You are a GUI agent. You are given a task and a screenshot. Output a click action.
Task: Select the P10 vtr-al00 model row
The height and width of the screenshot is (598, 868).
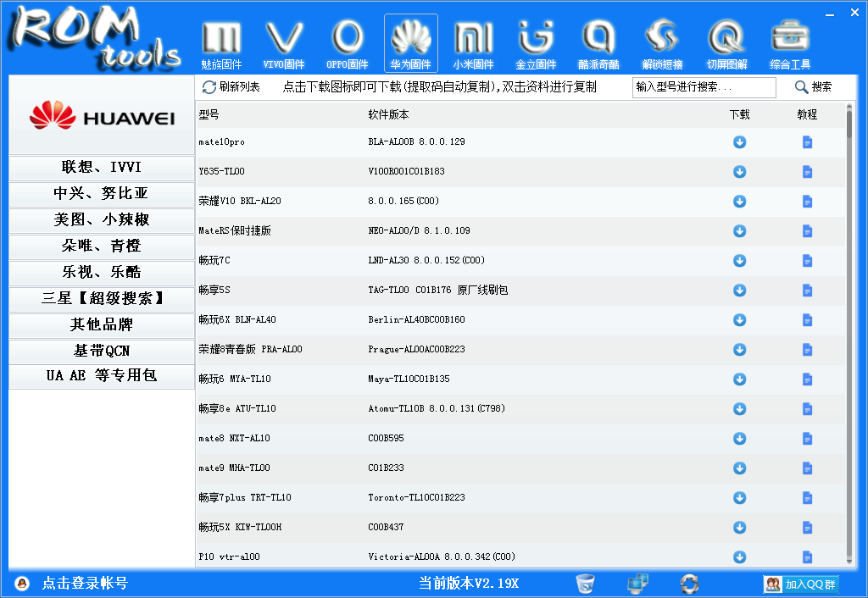[x=520, y=556]
